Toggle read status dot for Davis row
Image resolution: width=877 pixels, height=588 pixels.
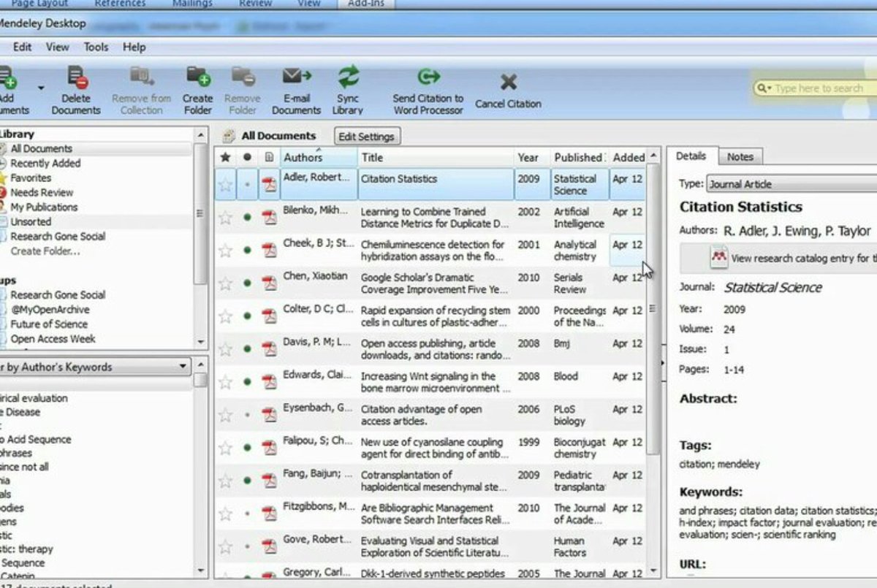(247, 348)
